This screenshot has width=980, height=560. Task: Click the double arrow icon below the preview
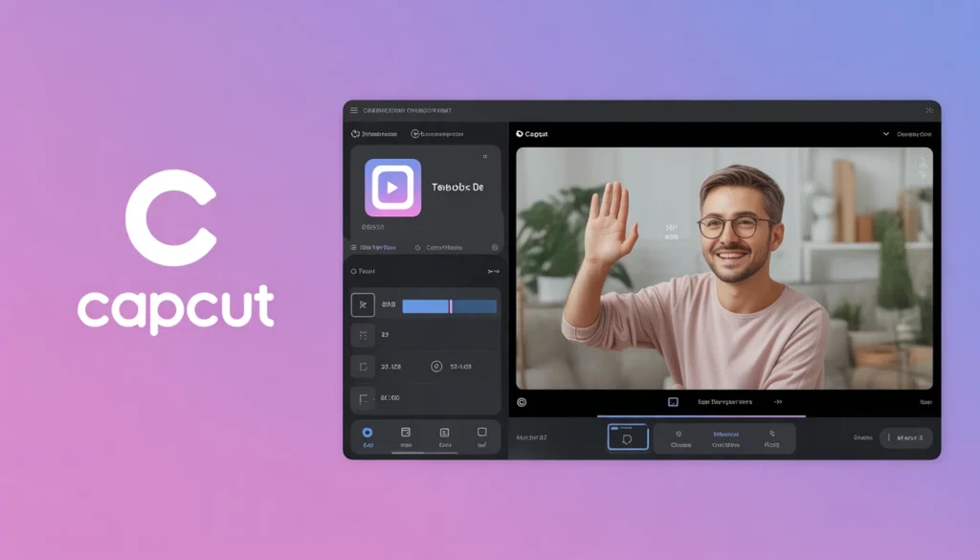pos(778,402)
